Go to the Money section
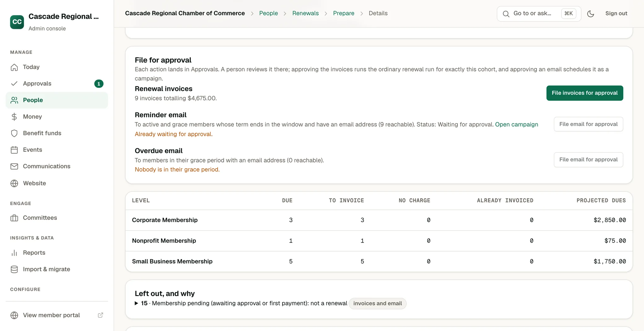The width and height of the screenshot is (644, 331). point(57,117)
